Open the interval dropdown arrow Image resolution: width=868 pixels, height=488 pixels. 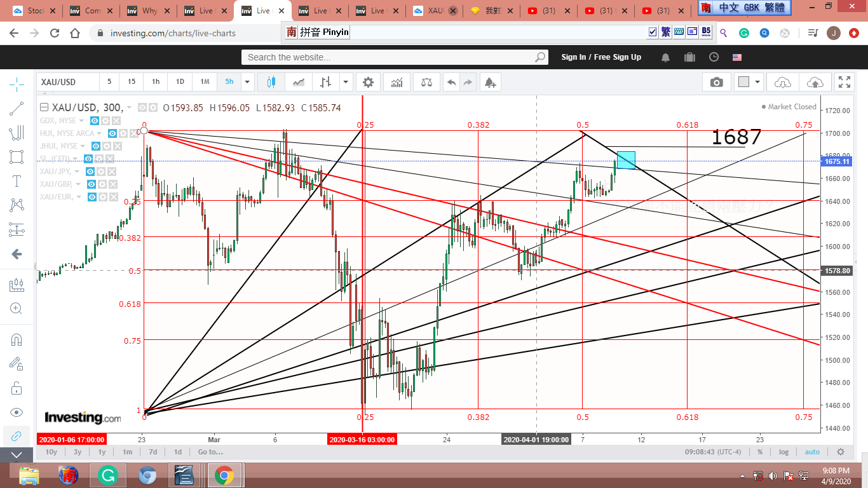click(247, 82)
